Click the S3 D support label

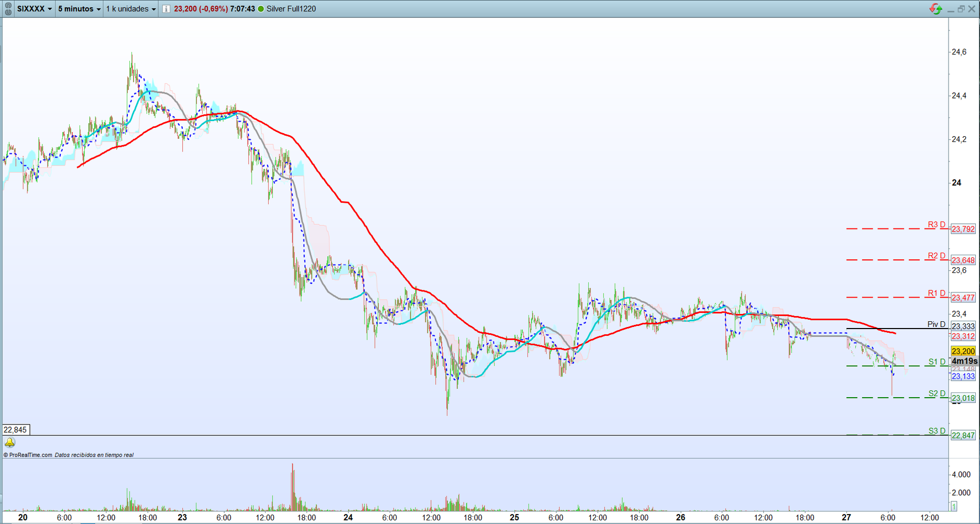(x=937, y=431)
